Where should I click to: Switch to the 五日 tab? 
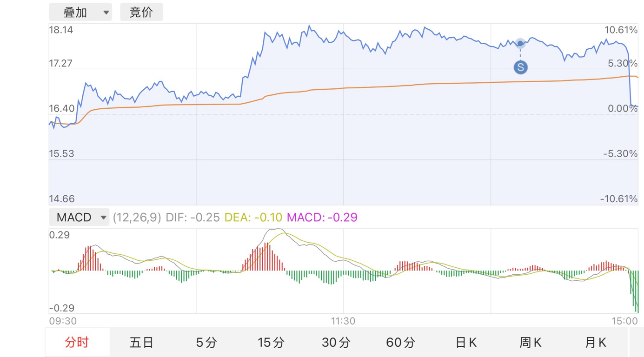142,343
